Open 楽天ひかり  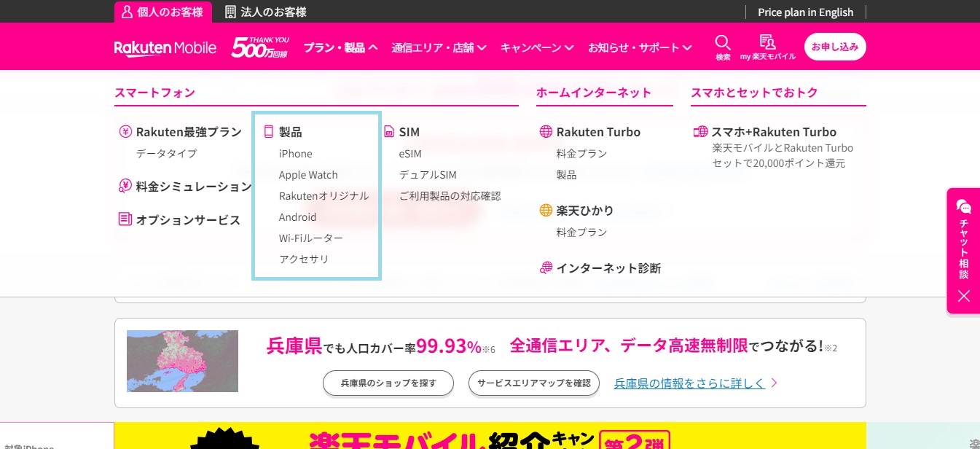pos(585,211)
